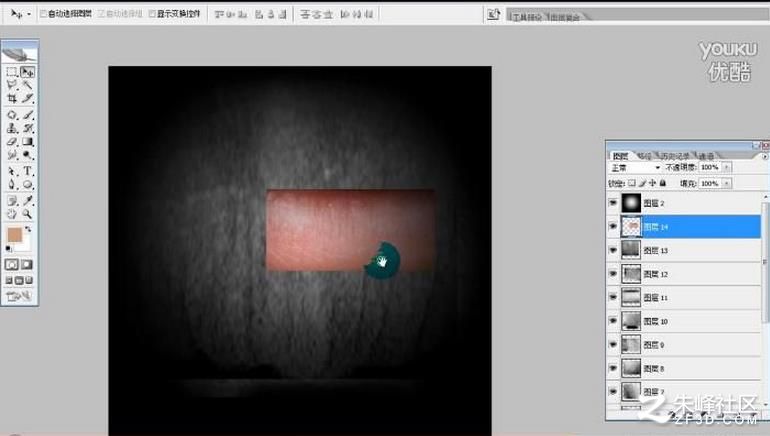Select the Path Selection tool
The image size is (770, 436).
coord(12,171)
